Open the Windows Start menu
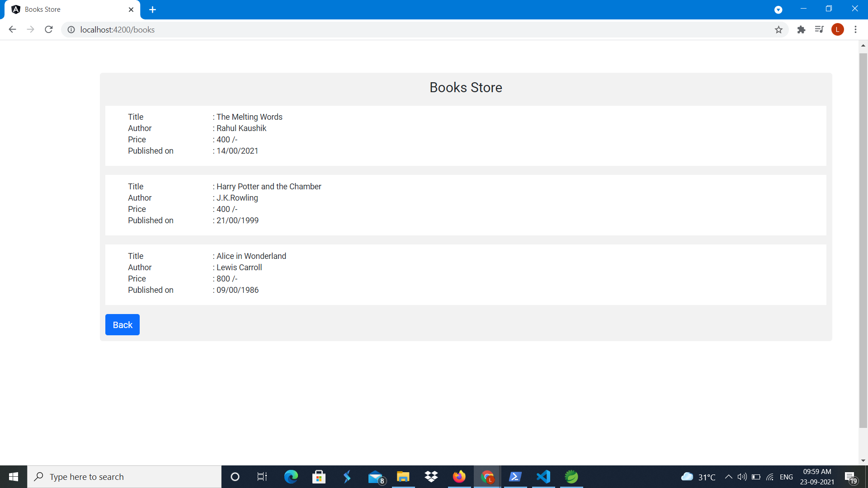Viewport: 868px width, 488px height. point(13,476)
